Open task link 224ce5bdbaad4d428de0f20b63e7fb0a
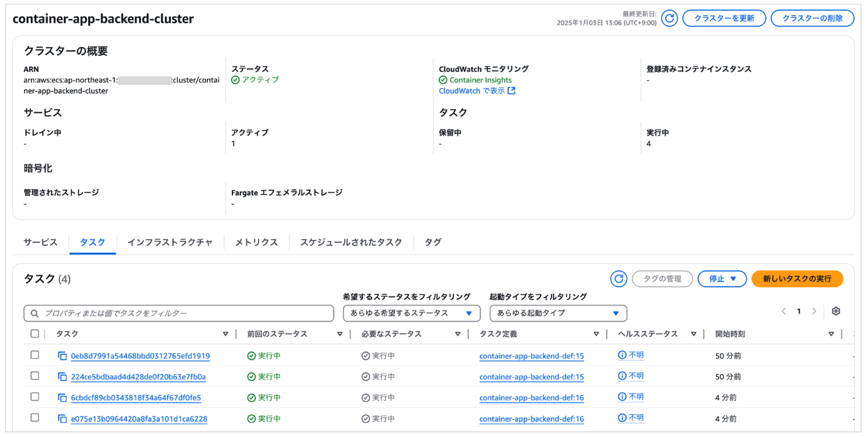Image resolution: width=868 pixels, height=437 pixels. click(x=138, y=377)
